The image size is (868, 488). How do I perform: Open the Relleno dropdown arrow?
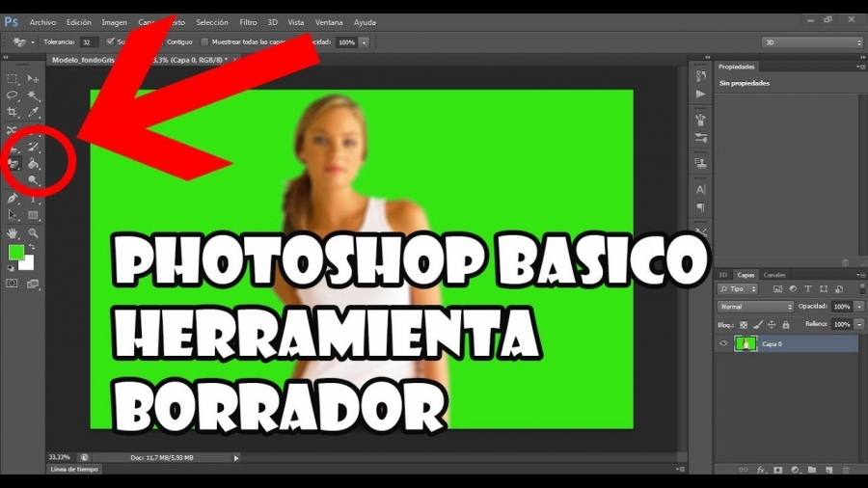click(859, 325)
